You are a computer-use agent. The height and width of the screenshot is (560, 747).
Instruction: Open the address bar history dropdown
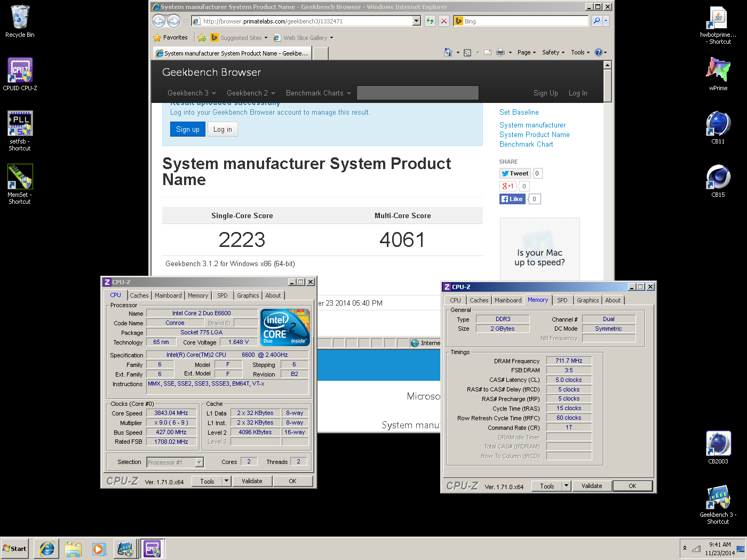pyautogui.click(x=417, y=21)
